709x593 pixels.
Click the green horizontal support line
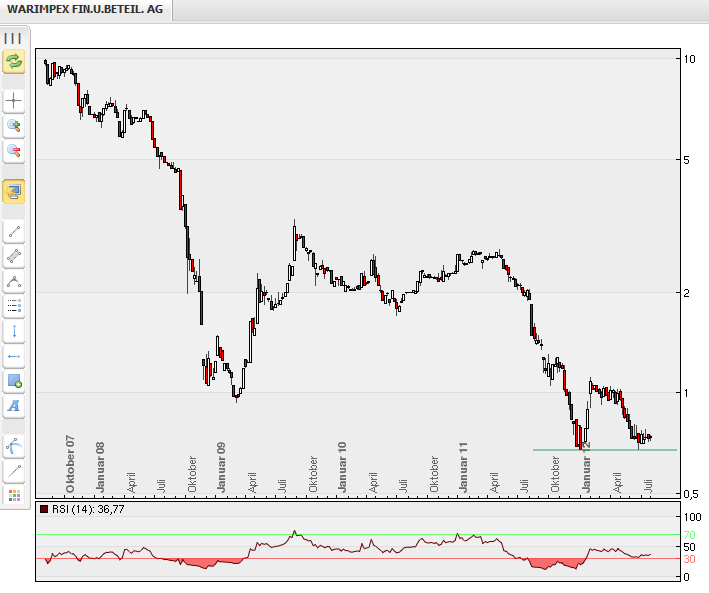click(x=605, y=450)
